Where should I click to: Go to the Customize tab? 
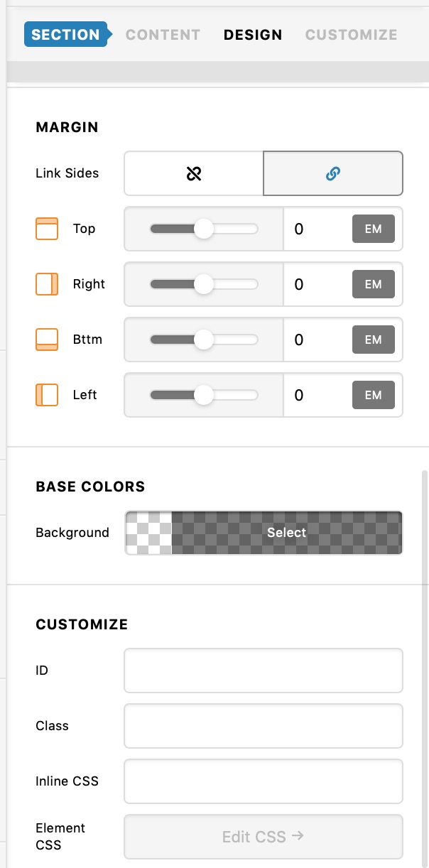coord(352,35)
